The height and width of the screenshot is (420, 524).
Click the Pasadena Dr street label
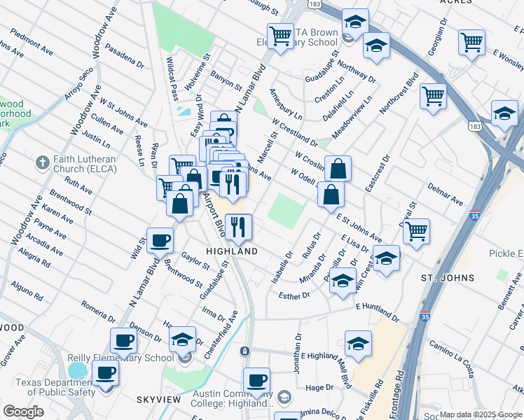click(125, 56)
